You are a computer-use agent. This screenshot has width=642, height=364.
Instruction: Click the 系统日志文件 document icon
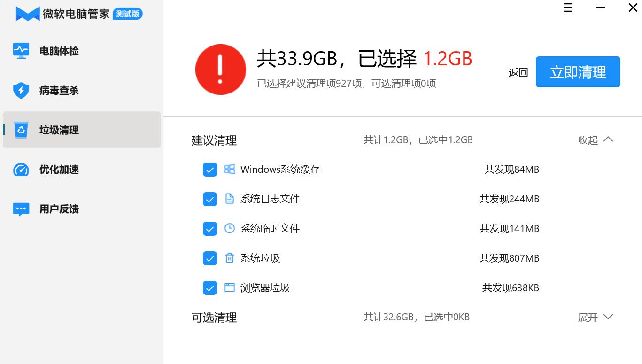pyautogui.click(x=229, y=199)
